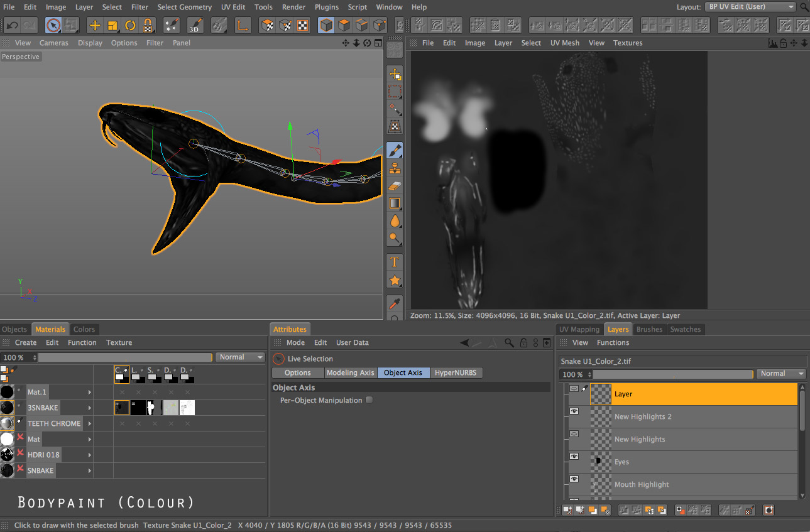
Task: Click the Modeling Axis button
Action: coord(350,372)
